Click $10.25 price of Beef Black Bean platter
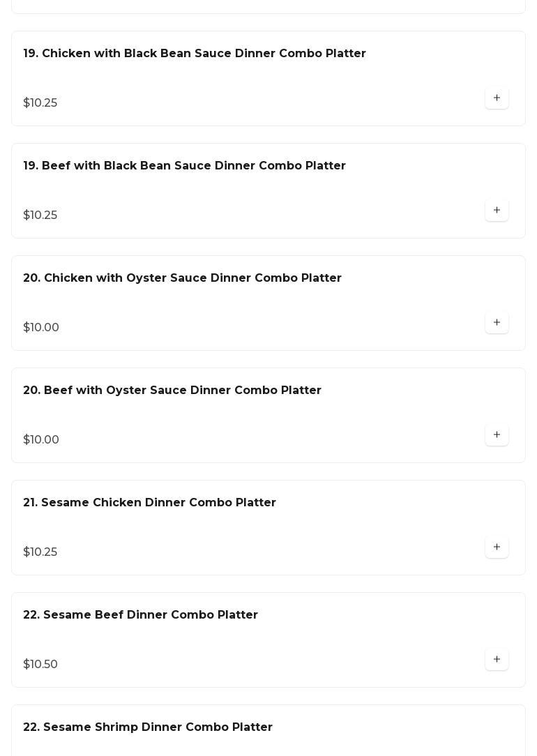The width and height of the screenshot is (537, 756). pos(40,216)
